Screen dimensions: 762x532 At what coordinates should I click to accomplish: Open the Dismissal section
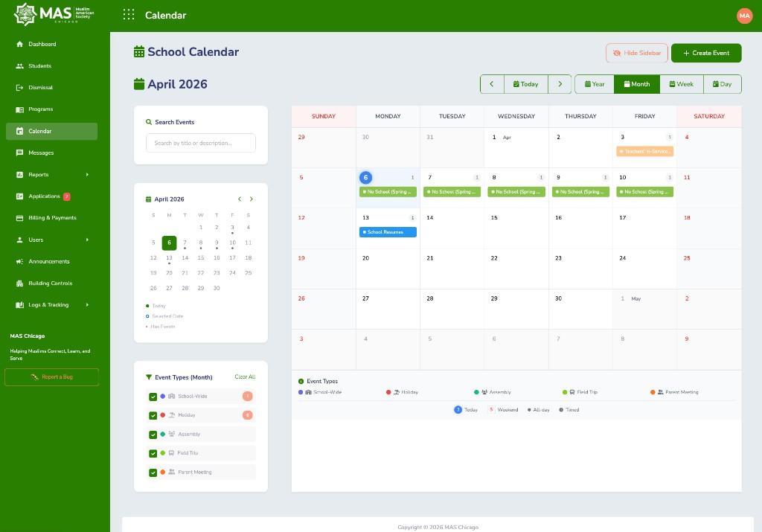point(40,87)
